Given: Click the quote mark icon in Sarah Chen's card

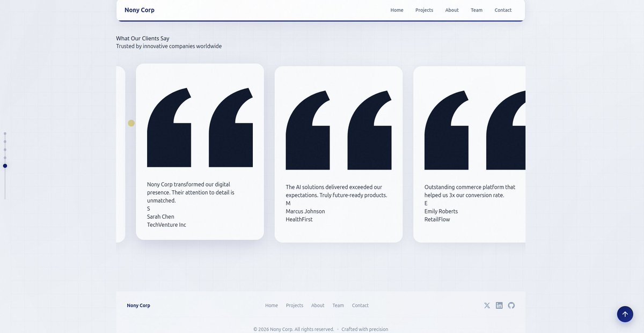Looking at the screenshot, I should pyautogui.click(x=200, y=128).
